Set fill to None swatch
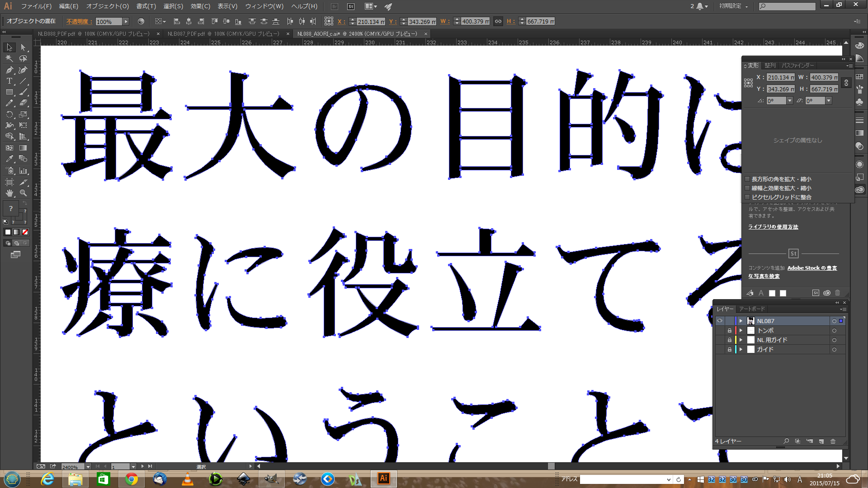 click(25, 232)
